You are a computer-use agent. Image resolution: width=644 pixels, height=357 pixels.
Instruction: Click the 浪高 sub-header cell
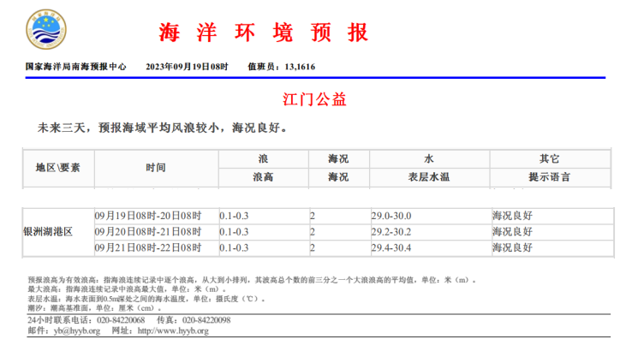click(x=263, y=177)
